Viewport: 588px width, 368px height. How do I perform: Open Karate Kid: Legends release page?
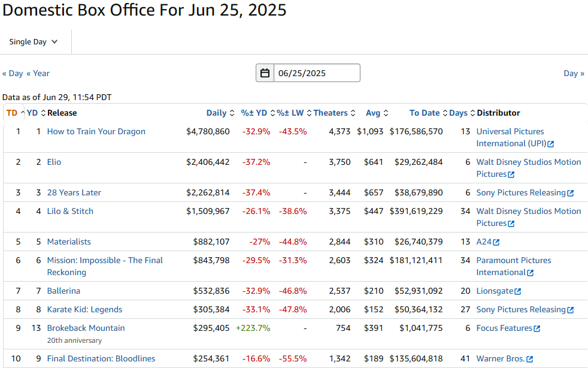[x=84, y=309]
